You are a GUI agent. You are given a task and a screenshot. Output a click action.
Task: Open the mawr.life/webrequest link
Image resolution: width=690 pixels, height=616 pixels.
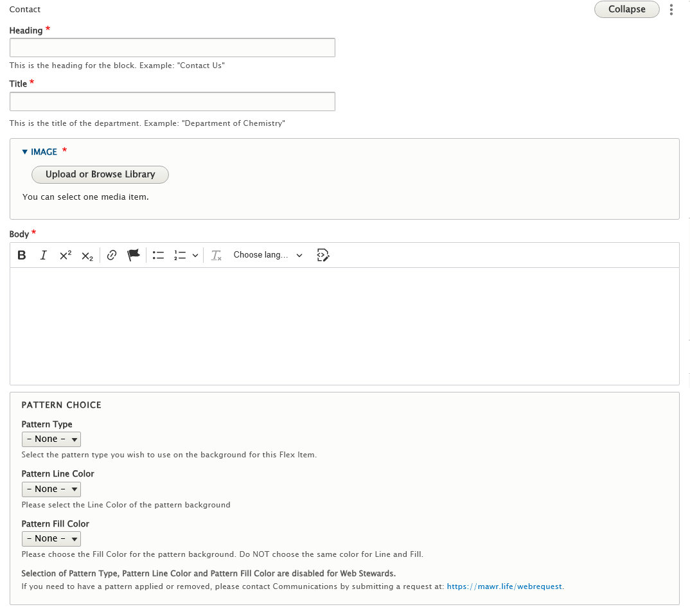tap(504, 586)
